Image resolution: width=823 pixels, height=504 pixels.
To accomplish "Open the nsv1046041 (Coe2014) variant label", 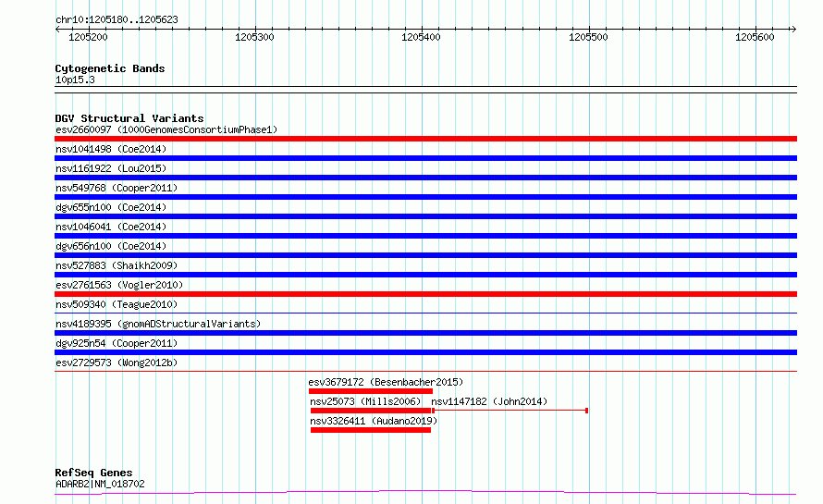I will click(x=111, y=227).
